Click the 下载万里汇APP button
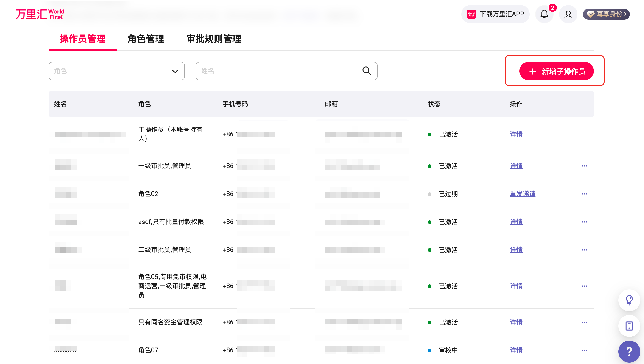Screen dimensions: 644x364 (x=495, y=14)
